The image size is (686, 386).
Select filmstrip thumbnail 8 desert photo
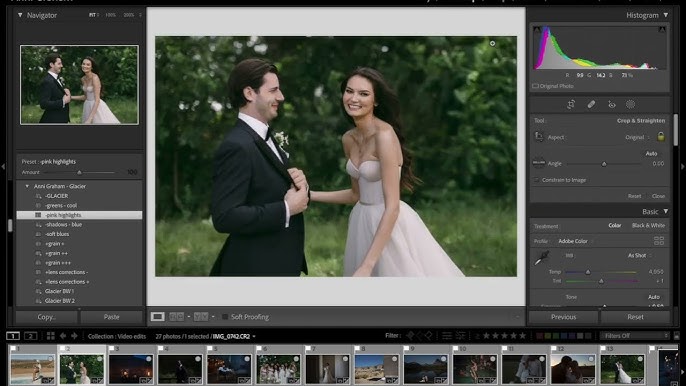click(x=377, y=369)
